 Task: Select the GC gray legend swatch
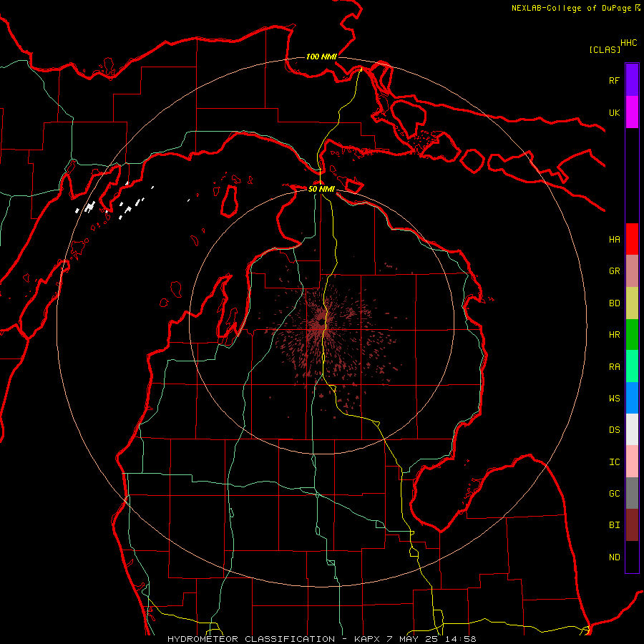pos(632,493)
